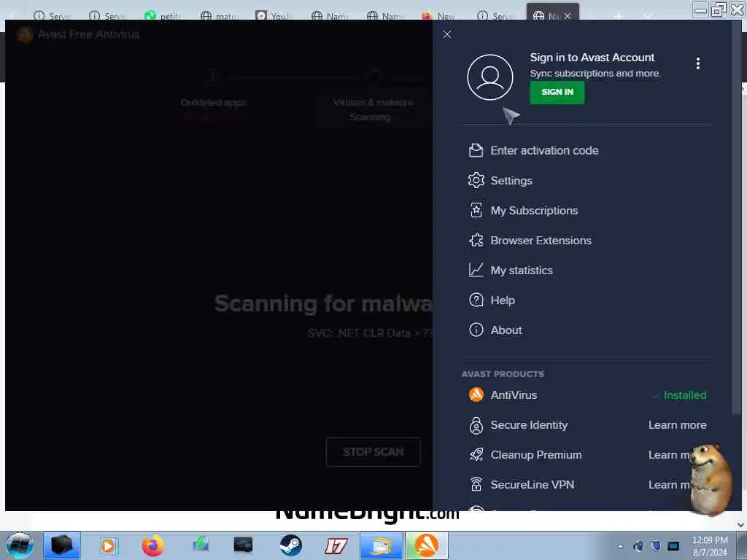Open Help from the menu
This screenshot has width=747, height=560.
click(503, 300)
